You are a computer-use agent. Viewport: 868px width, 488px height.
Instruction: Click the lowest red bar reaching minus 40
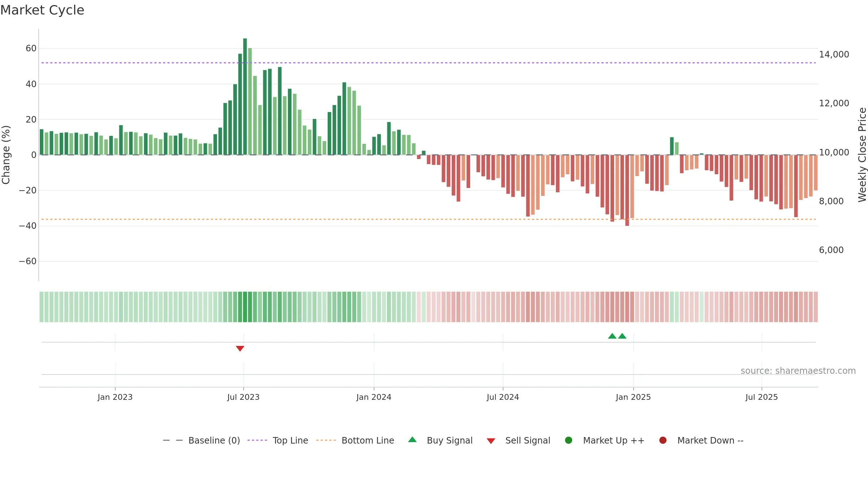[627, 191]
